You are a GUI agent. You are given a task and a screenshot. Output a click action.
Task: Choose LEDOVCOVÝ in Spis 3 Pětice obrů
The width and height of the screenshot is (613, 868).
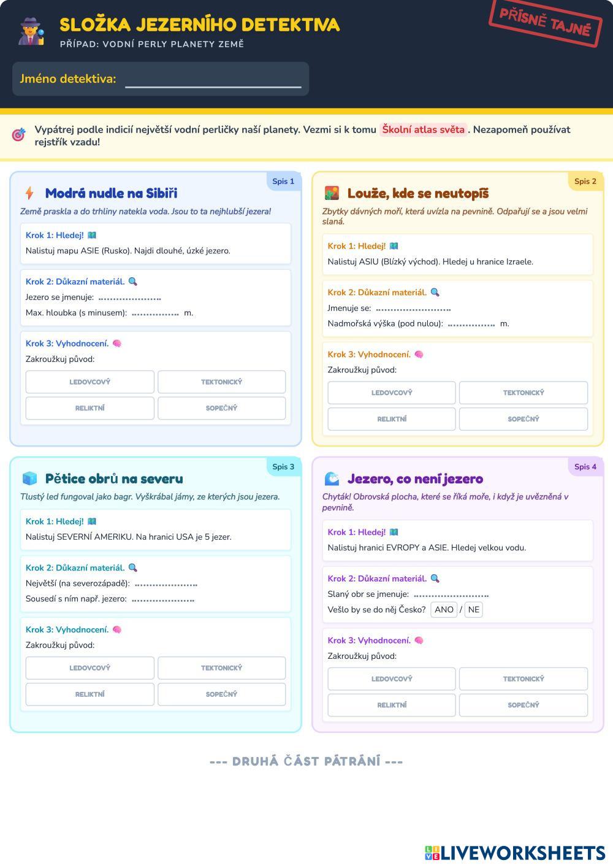[x=89, y=667]
